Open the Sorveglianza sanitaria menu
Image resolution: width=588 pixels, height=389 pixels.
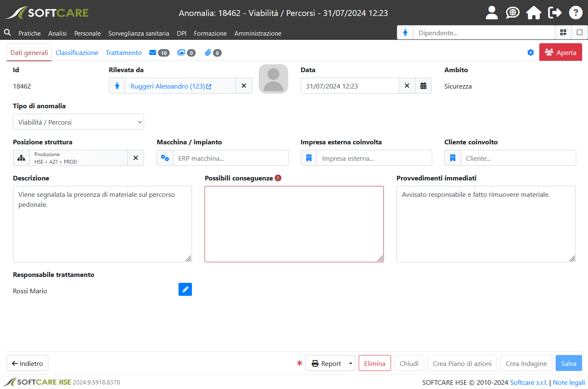pyautogui.click(x=139, y=34)
